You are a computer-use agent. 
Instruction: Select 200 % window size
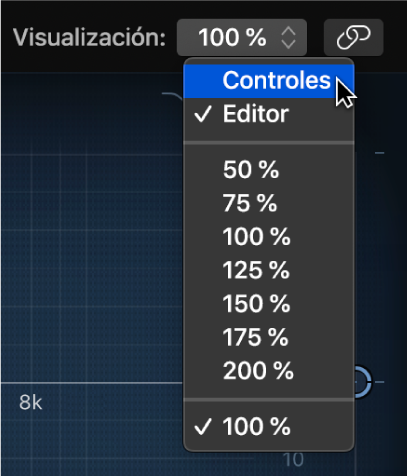(x=269, y=371)
